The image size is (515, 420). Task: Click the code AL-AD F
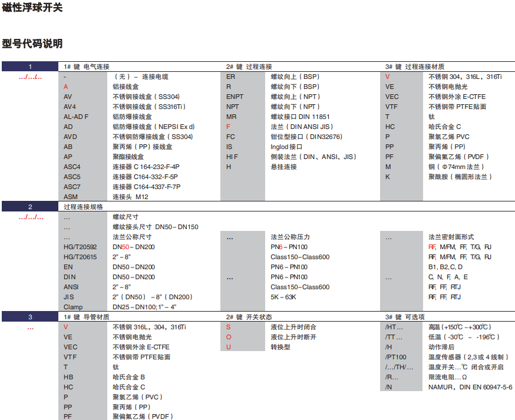click(76, 117)
